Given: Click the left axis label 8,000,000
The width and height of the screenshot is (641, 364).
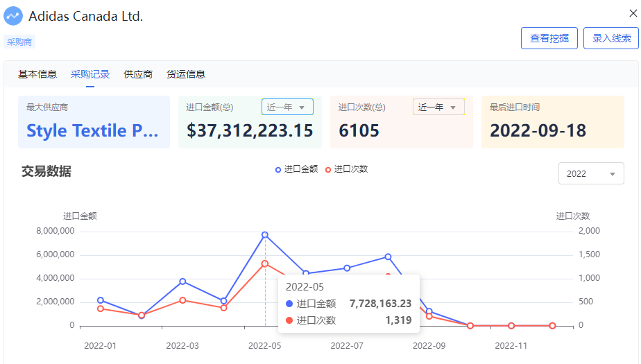Looking at the screenshot, I should tap(55, 231).
